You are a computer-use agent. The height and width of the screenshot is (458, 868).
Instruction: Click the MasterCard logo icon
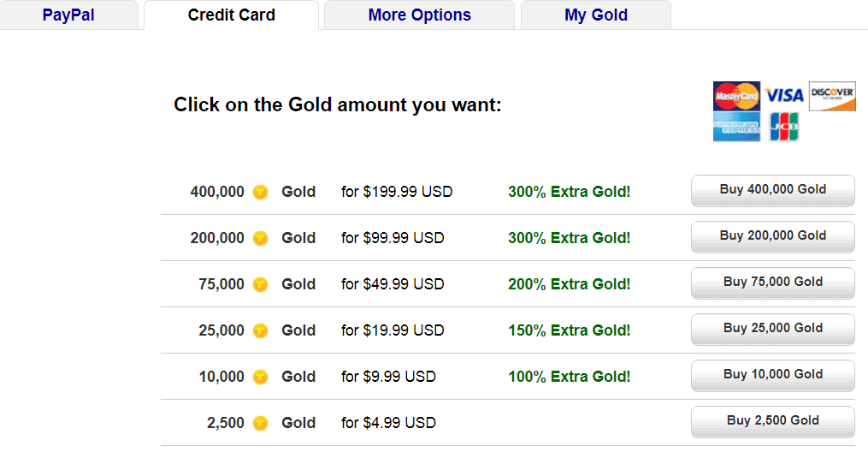click(x=736, y=96)
